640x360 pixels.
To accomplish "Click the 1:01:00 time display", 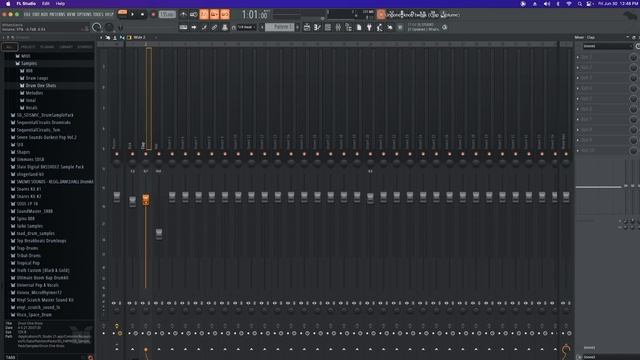I will pos(254,15).
